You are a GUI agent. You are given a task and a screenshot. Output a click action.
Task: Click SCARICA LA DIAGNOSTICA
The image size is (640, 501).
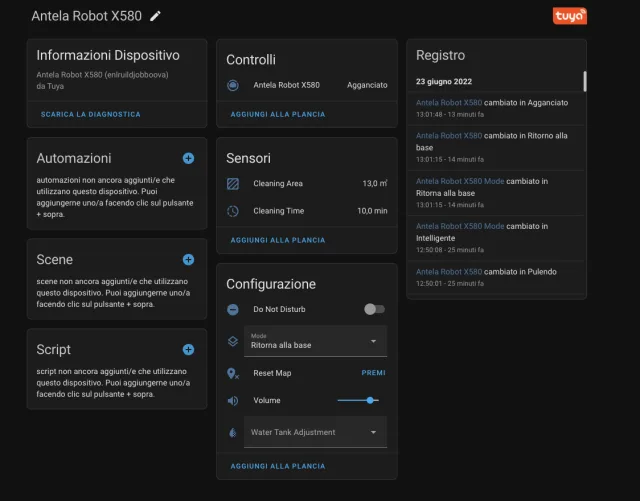(91, 114)
